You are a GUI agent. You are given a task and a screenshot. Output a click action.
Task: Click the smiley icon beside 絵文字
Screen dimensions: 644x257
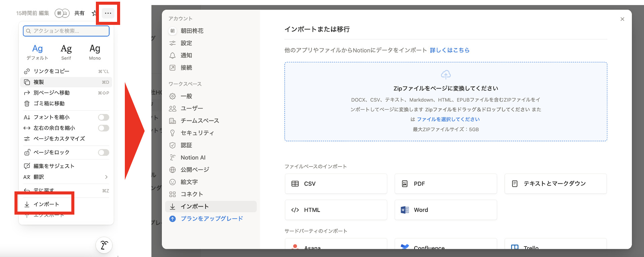coord(173,182)
